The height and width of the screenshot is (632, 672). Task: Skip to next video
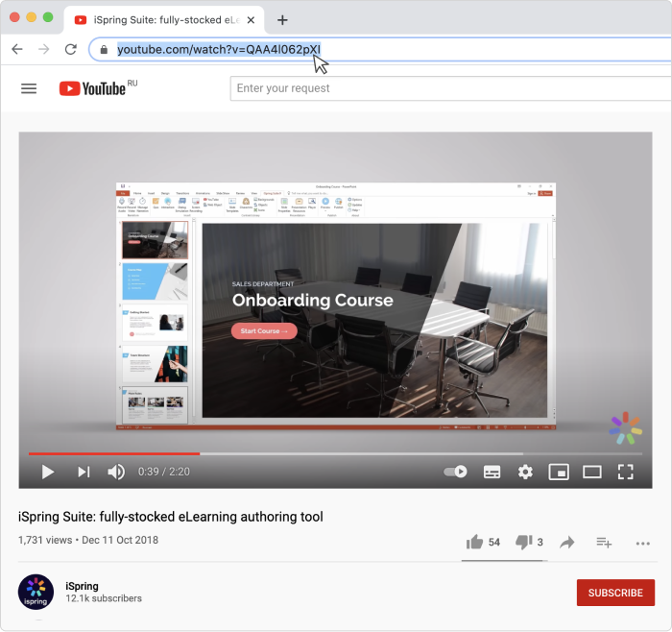pyautogui.click(x=84, y=472)
